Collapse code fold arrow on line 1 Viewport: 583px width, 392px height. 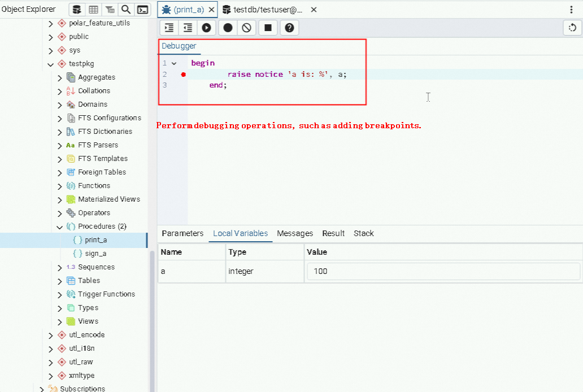(174, 64)
